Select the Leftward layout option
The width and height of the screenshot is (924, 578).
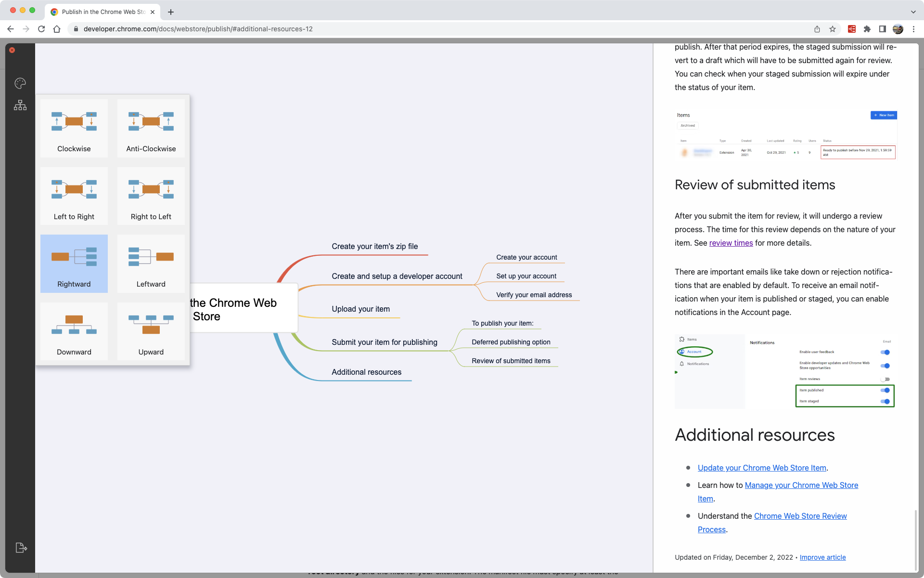pyautogui.click(x=151, y=263)
